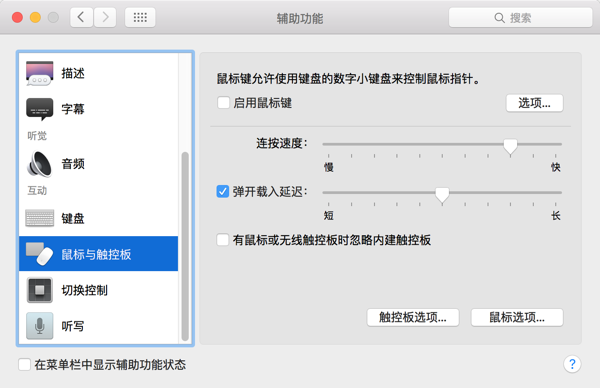Click the magnifier icon in the search field
This screenshot has height=388, width=600.
499,18
